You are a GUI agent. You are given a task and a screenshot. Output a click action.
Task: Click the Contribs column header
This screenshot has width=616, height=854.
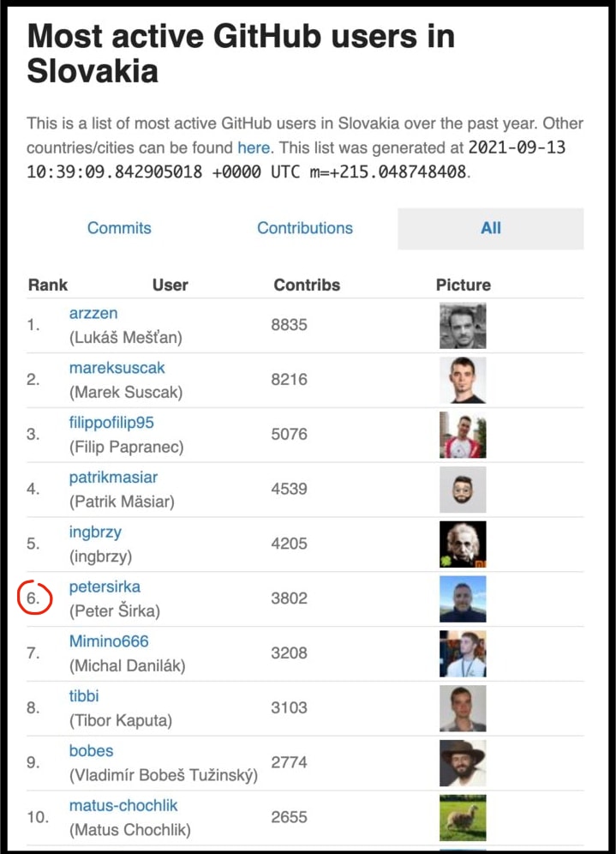(x=306, y=285)
